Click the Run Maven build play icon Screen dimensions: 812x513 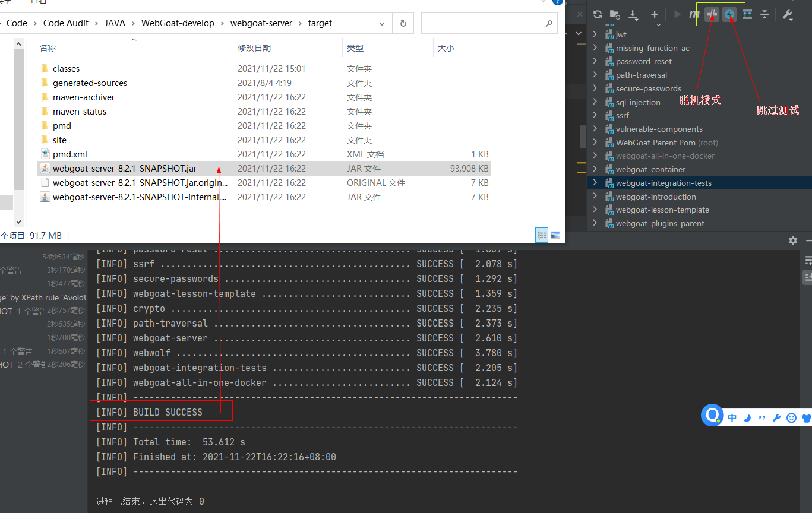click(678, 14)
